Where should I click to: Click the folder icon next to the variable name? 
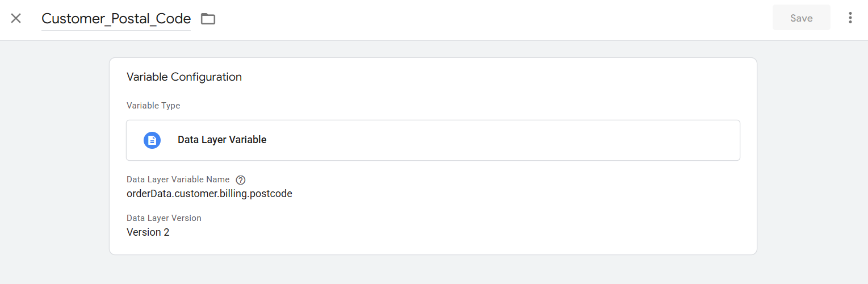[x=208, y=19]
